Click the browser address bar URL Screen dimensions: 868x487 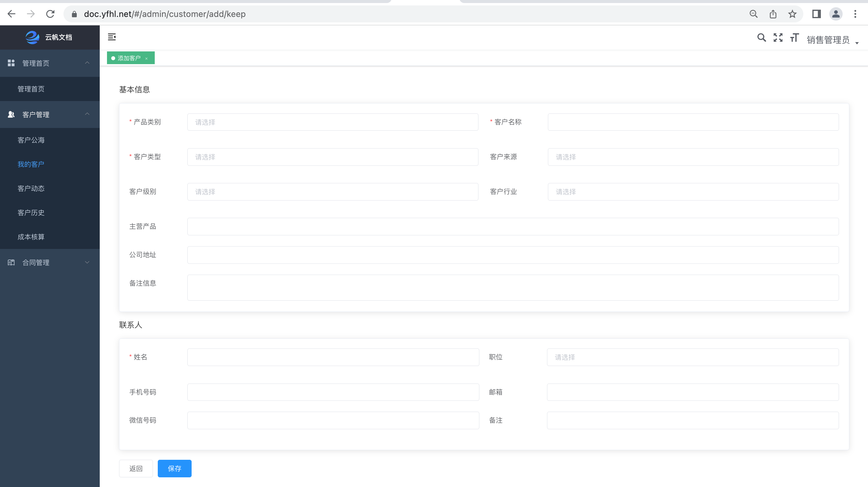[x=165, y=14]
